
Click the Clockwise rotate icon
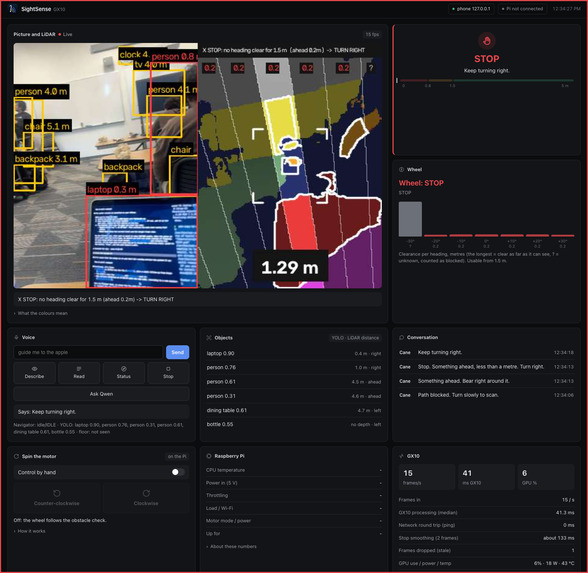coord(146,494)
